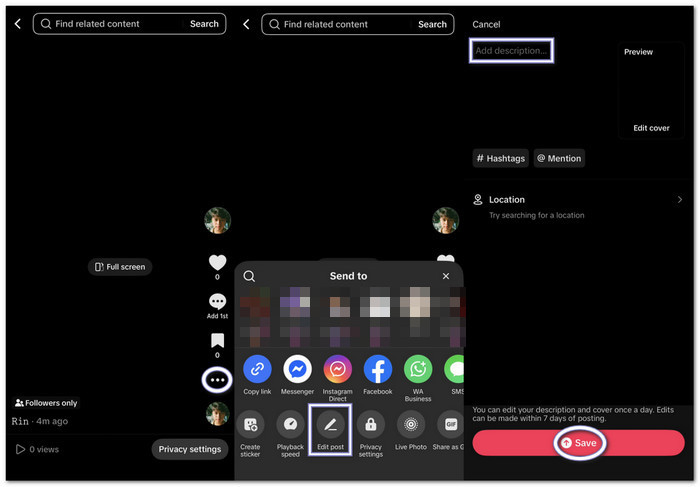The width and height of the screenshot is (700, 487).
Task: Click the Followers only label
Action: [x=46, y=403]
